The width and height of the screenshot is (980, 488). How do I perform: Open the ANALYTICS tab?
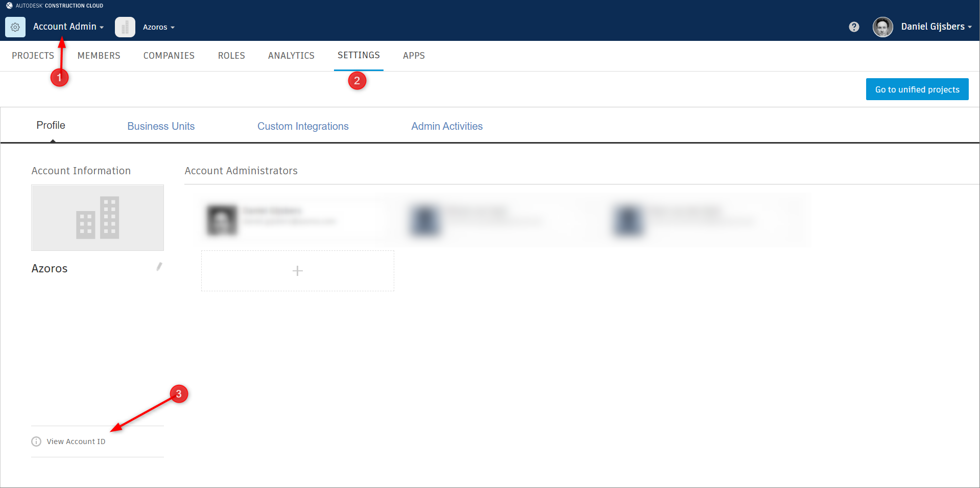click(x=291, y=55)
